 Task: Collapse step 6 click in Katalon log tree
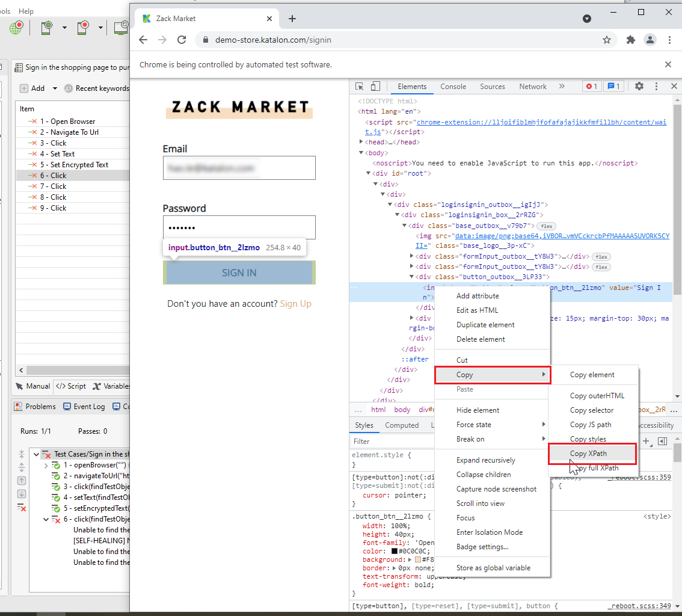[x=46, y=519]
